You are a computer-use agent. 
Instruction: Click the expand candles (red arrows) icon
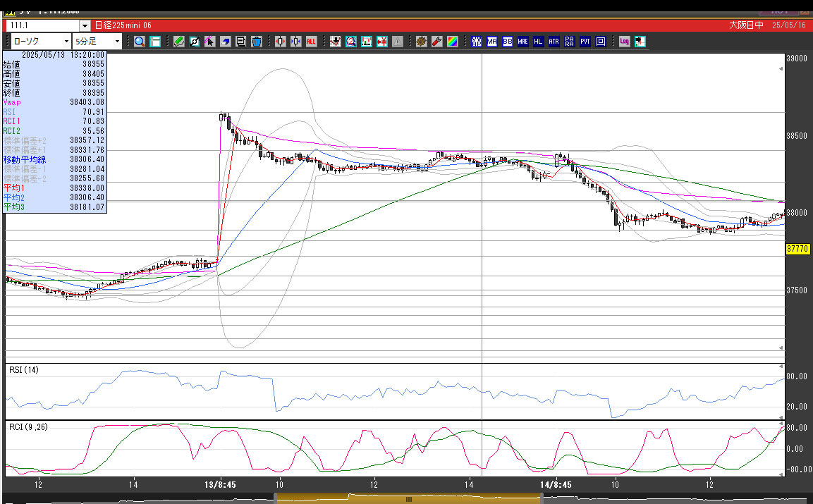(x=281, y=42)
